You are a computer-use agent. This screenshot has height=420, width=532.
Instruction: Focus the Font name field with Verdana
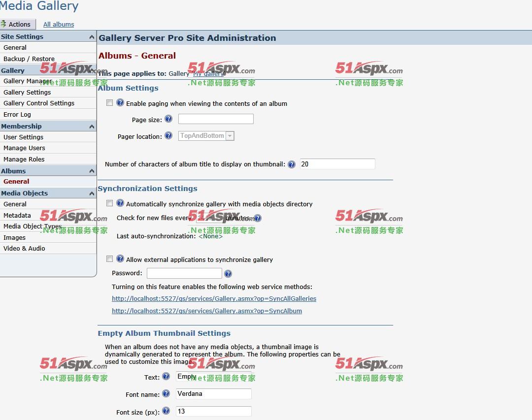click(214, 393)
